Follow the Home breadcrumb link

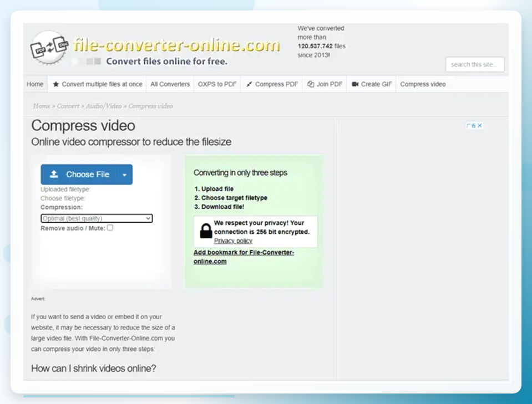[42, 106]
